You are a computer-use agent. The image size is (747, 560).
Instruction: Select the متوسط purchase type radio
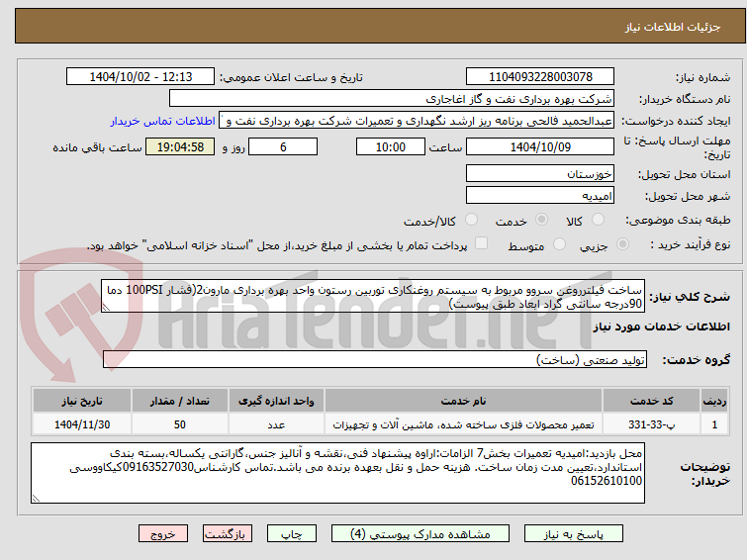tap(559, 244)
